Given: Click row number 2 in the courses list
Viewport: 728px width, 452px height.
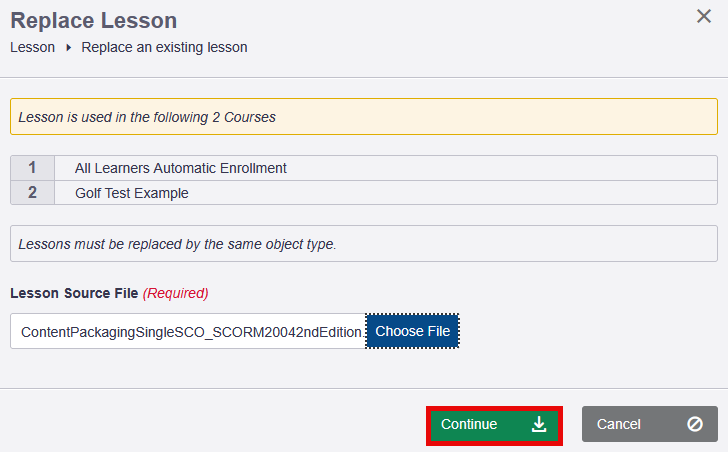Looking at the screenshot, I should (33, 193).
